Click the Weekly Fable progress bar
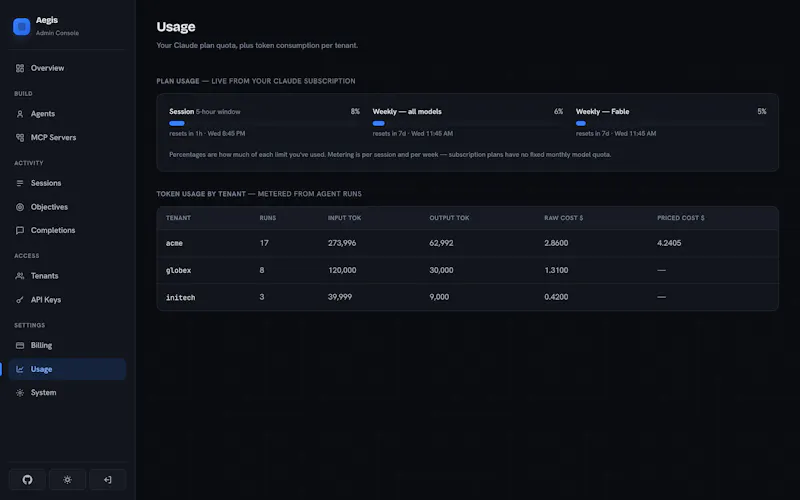 coord(671,123)
